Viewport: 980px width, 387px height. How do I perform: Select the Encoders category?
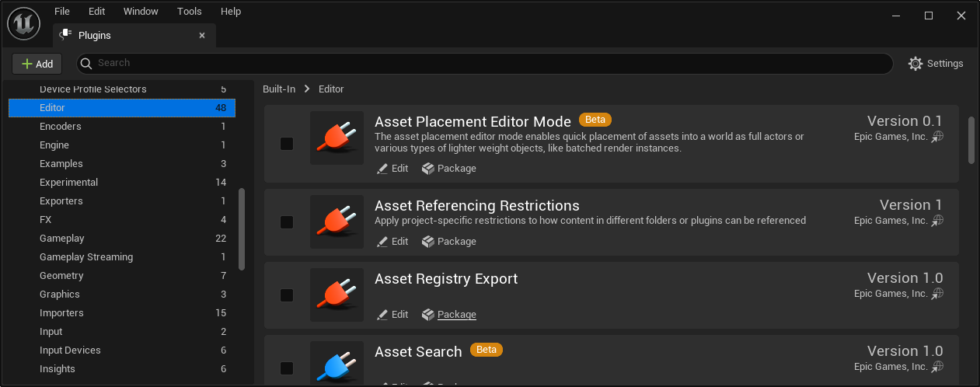tap(122, 127)
